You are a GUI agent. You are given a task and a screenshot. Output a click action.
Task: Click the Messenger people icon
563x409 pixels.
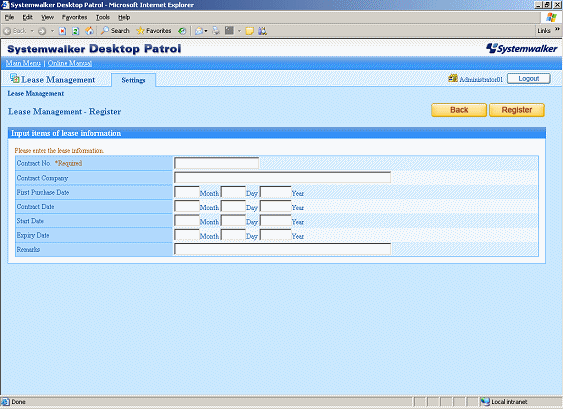click(x=262, y=31)
